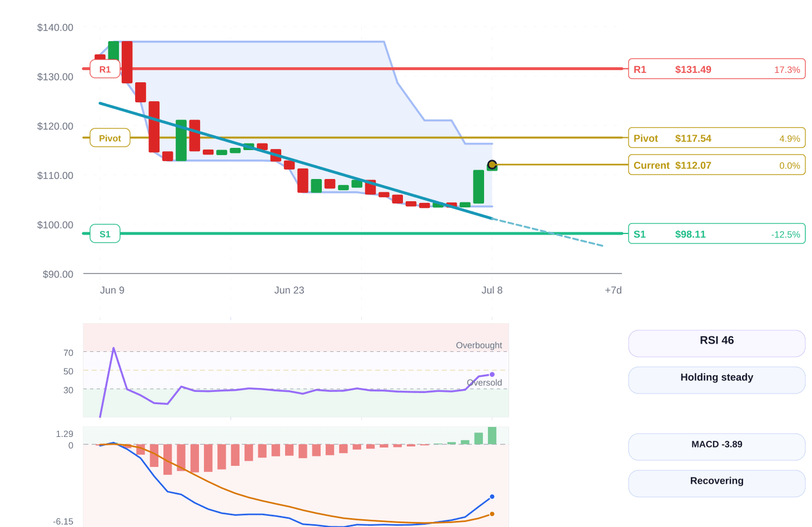Click the tall green candlestick nearest Jul 8
Viewport: 812px width, 527px height.
[479, 187]
